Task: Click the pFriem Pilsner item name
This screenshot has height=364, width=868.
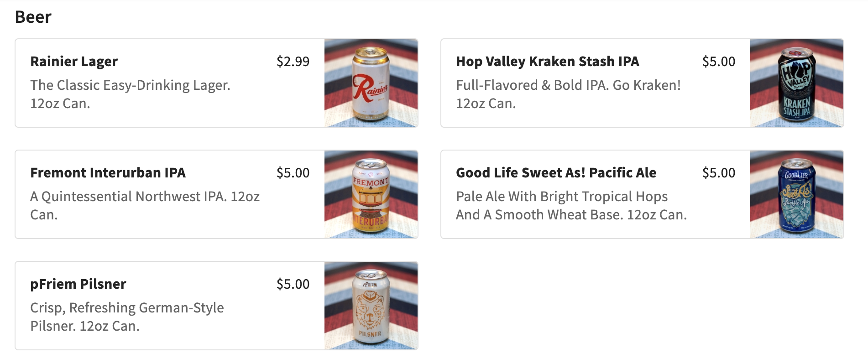Action: coord(78,284)
